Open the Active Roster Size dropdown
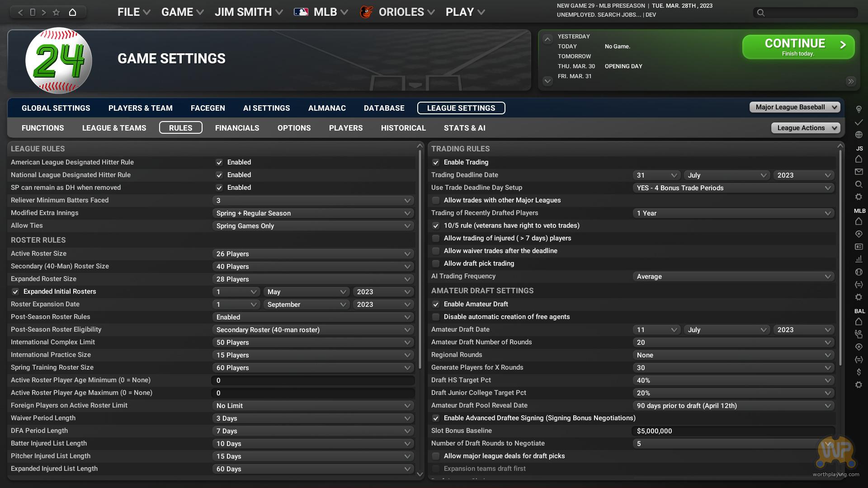Screen dimensions: 868x488 (x=313, y=254)
